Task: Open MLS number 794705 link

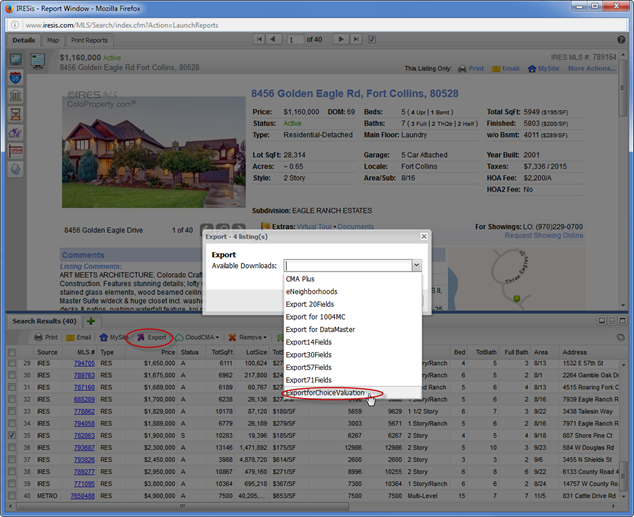Action: (x=84, y=363)
